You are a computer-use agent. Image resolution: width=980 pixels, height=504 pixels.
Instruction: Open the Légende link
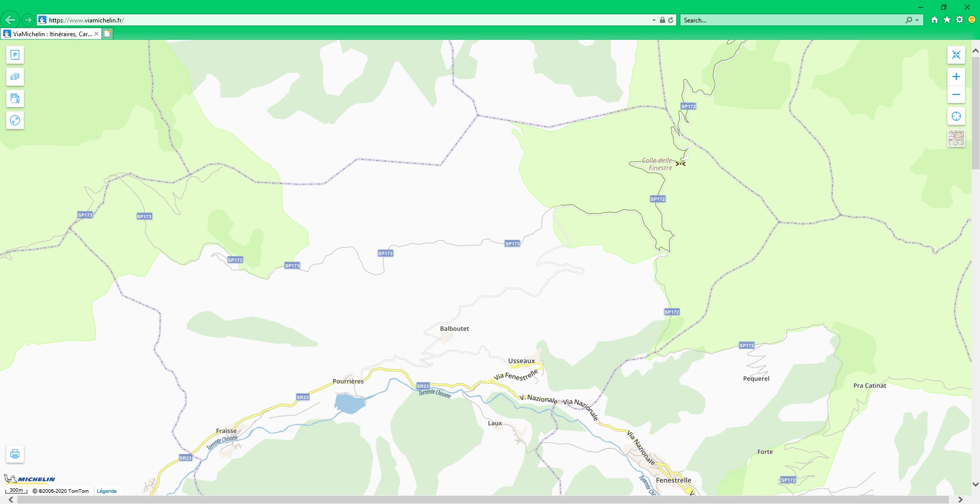tap(107, 491)
